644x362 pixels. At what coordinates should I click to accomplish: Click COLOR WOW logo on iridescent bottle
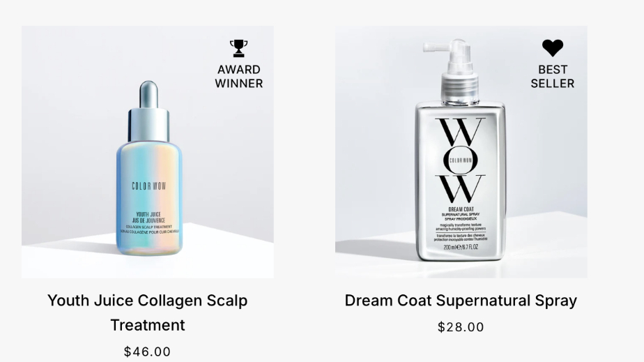[148, 186]
